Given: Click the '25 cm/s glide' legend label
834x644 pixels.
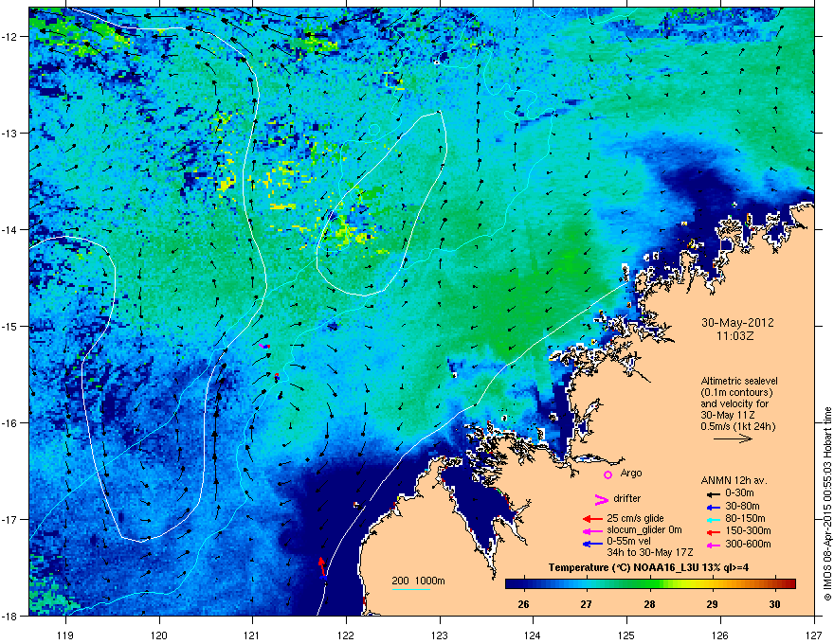Looking at the screenshot, I should [x=635, y=518].
